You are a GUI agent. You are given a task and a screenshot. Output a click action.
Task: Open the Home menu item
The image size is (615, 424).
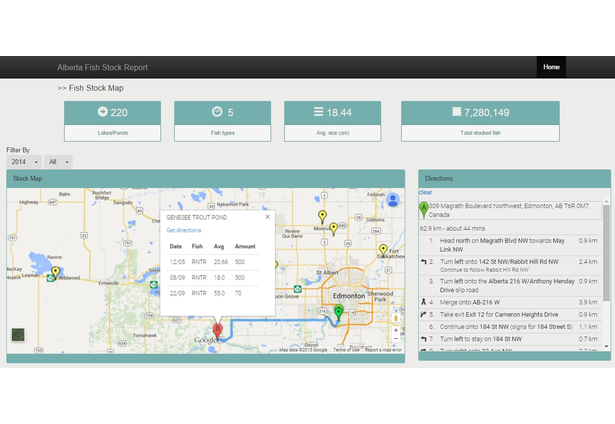tap(551, 67)
